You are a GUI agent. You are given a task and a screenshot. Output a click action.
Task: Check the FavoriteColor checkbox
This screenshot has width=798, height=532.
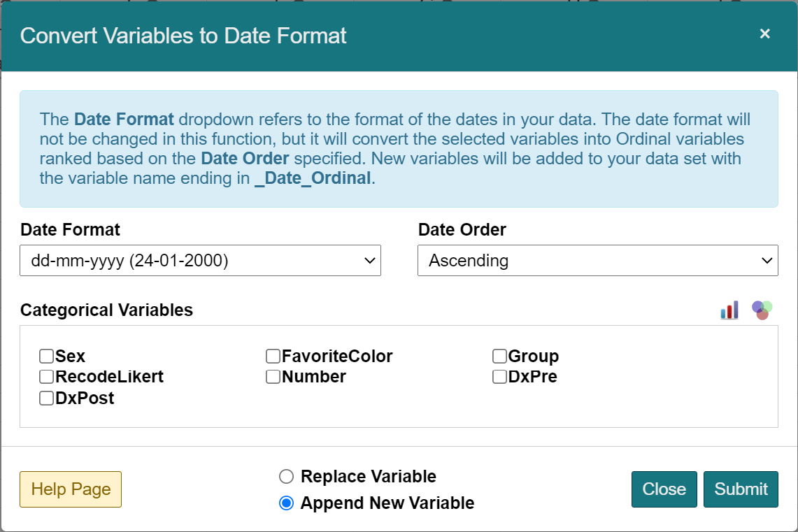[x=273, y=357]
